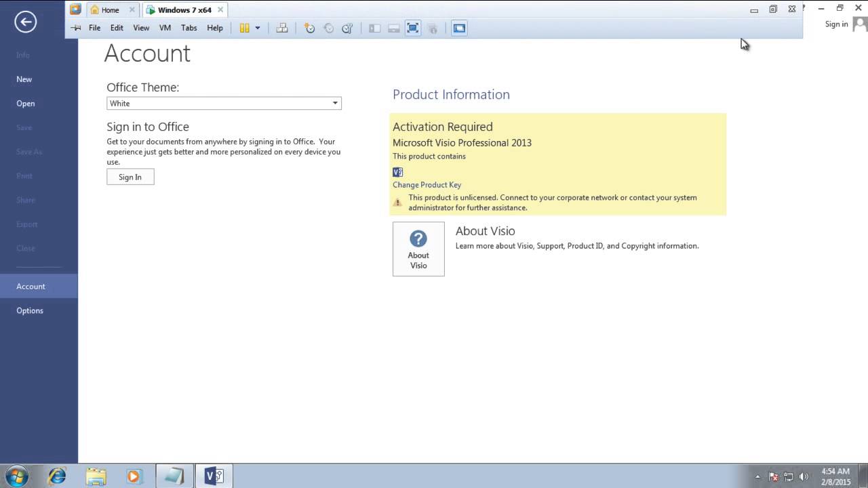Restore the VMware inner window
Viewport: 868px width, 488px height.
(773, 9)
